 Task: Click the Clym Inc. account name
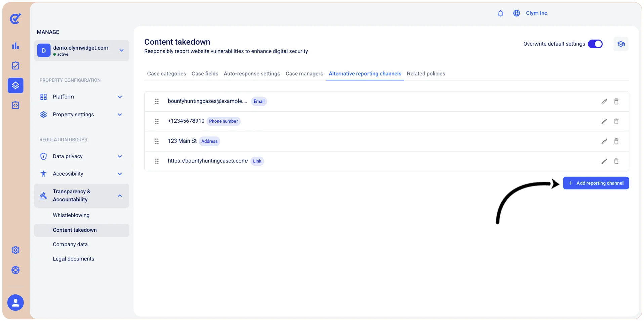tap(537, 13)
